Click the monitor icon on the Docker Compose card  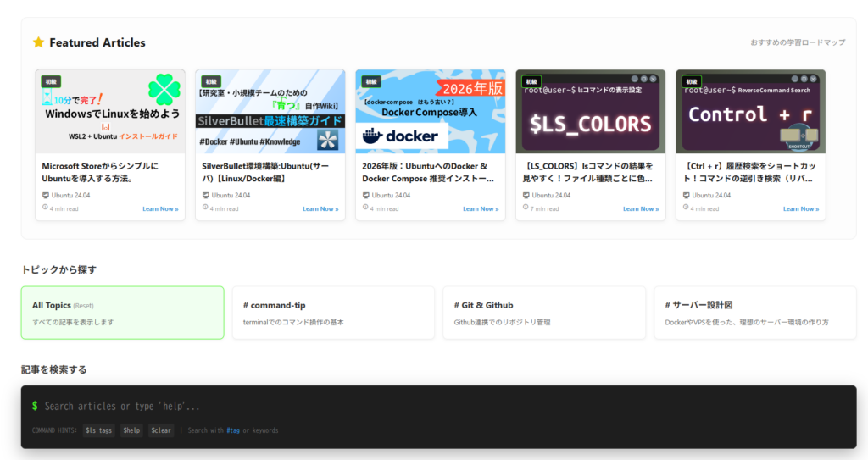click(365, 196)
